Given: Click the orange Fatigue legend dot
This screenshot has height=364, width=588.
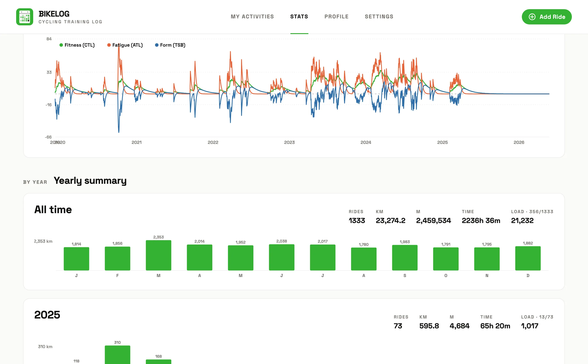Looking at the screenshot, I should click(x=109, y=45).
